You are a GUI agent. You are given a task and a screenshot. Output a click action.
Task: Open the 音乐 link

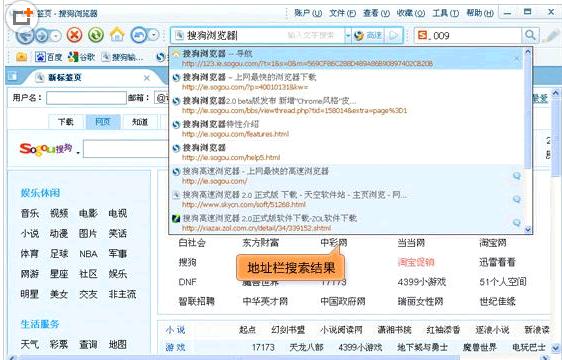coord(30,213)
